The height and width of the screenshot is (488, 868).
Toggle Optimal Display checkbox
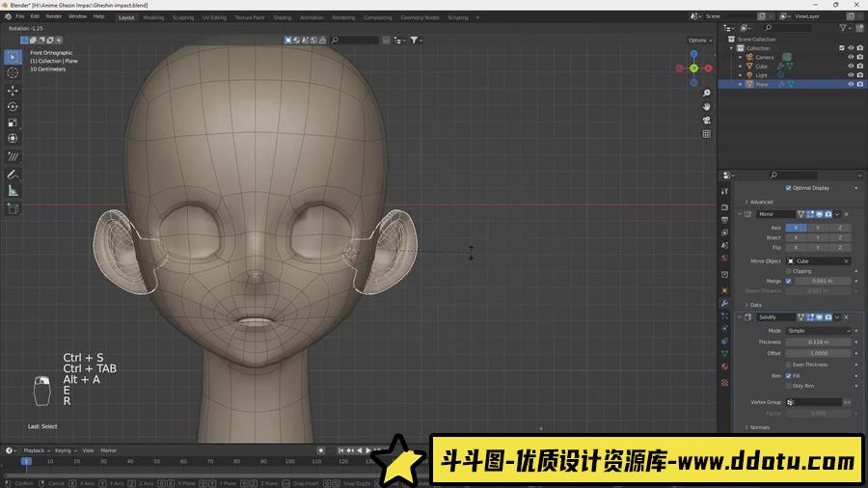[x=788, y=188]
